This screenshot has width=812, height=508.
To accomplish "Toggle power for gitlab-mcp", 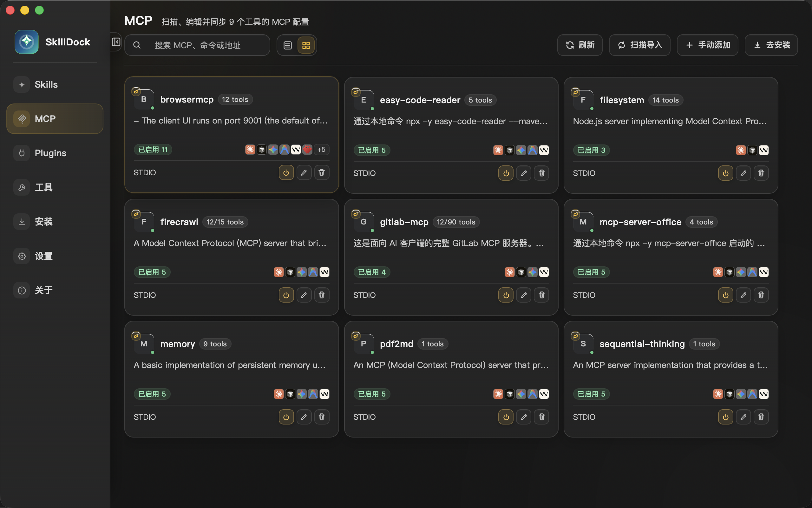I will tap(506, 295).
